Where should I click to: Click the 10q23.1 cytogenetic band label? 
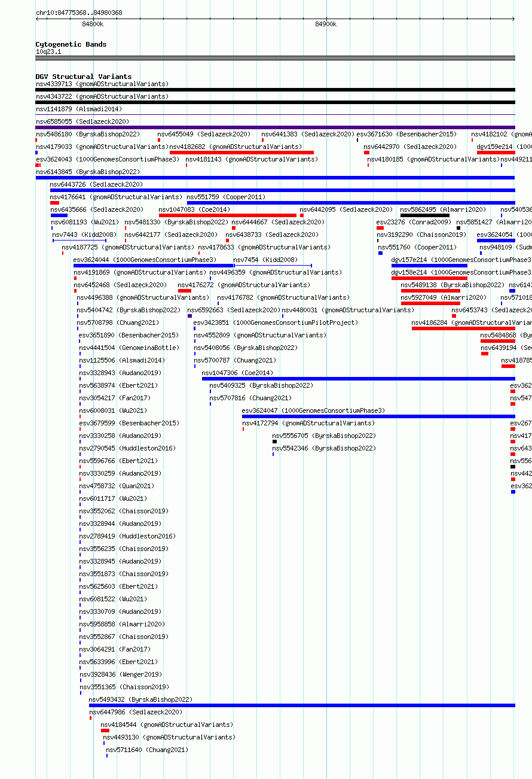click(x=48, y=51)
